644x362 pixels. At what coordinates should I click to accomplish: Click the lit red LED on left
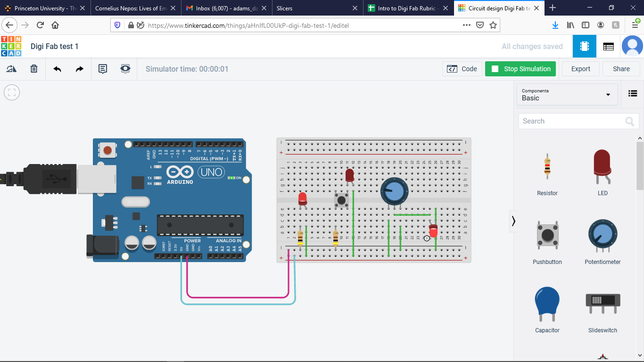click(303, 198)
